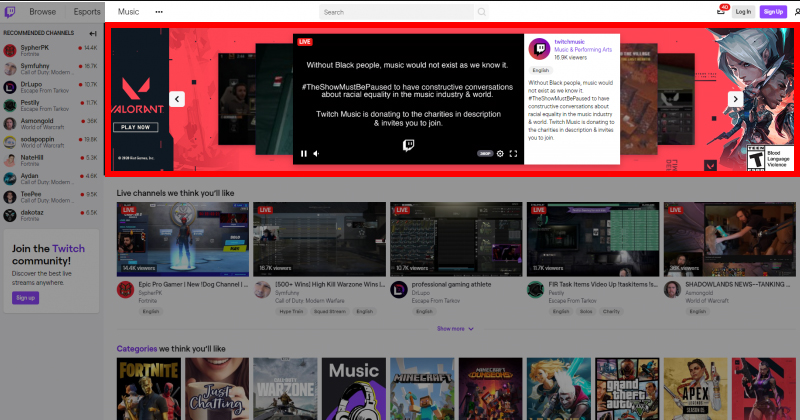Click the Log In button
This screenshot has width=800, height=420.
(x=743, y=12)
